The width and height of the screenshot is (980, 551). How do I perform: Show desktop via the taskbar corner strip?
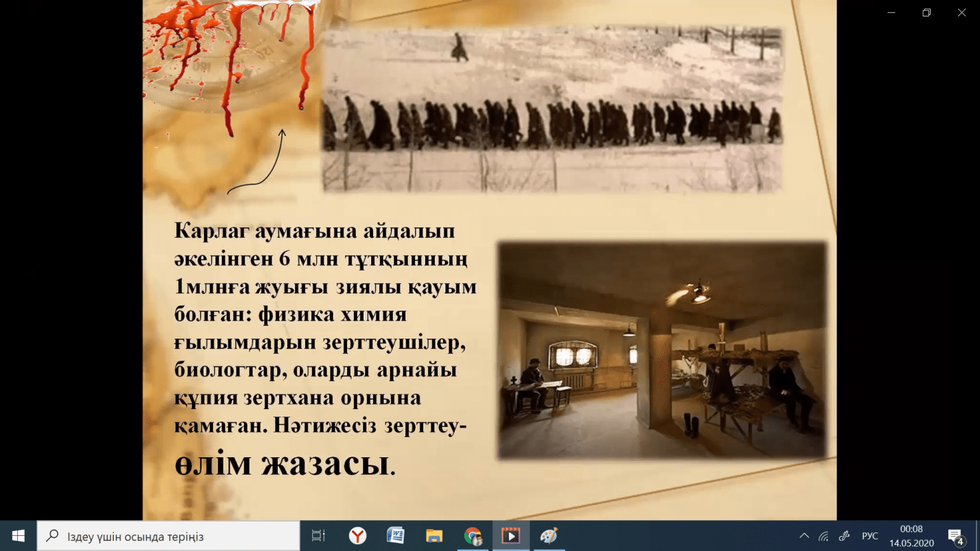977,536
